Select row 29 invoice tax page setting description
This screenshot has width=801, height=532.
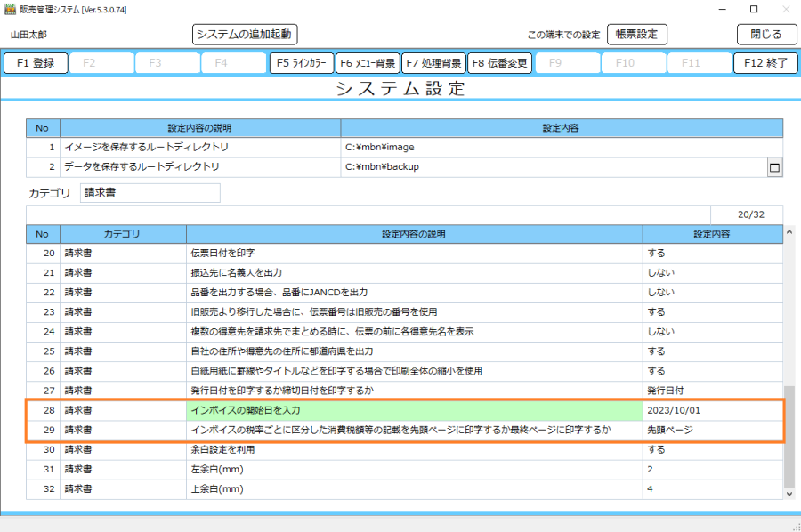(414, 430)
